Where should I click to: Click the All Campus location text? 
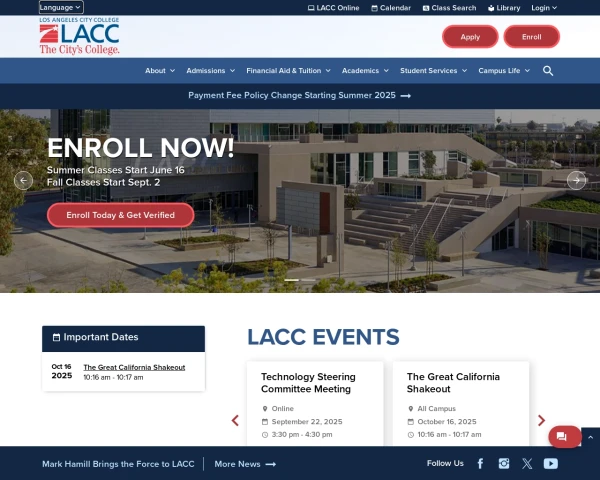pos(437,408)
